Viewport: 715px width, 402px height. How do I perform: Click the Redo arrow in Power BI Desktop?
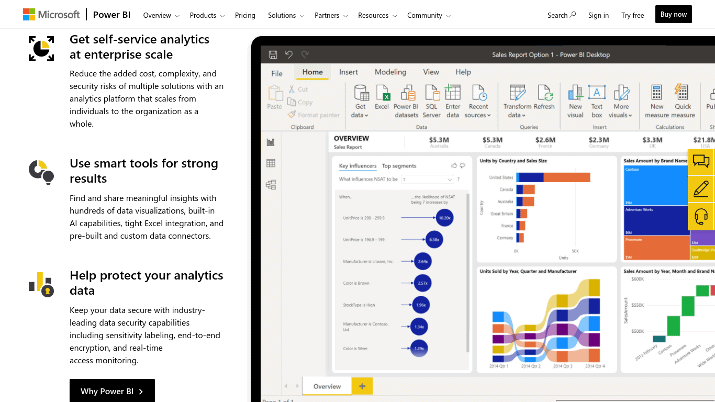(305, 55)
